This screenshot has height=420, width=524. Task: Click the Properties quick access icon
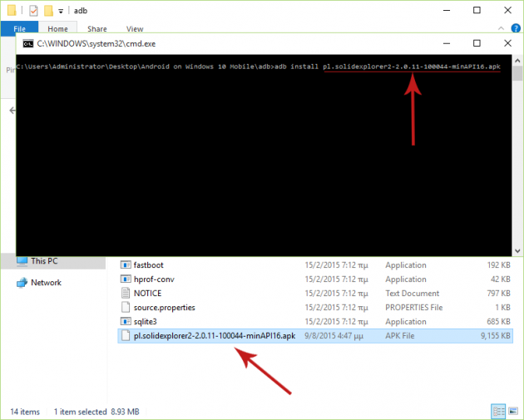click(x=33, y=11)
